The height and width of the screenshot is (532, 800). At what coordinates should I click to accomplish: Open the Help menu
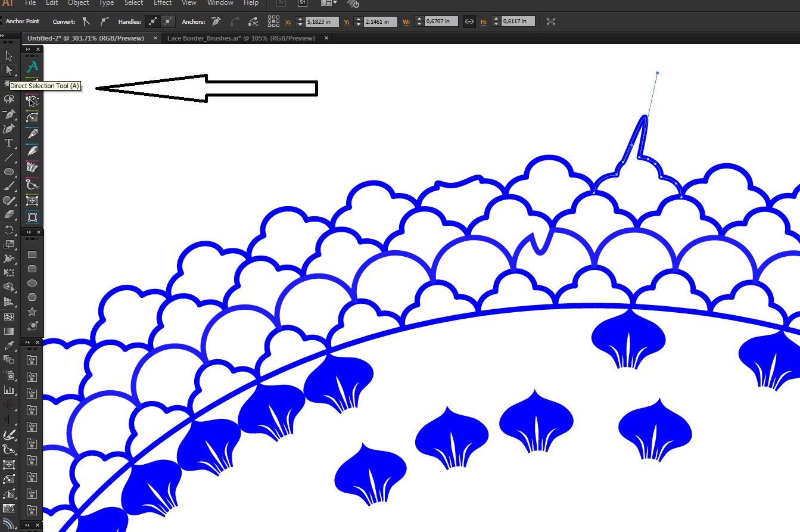click(x=251, y=3)
